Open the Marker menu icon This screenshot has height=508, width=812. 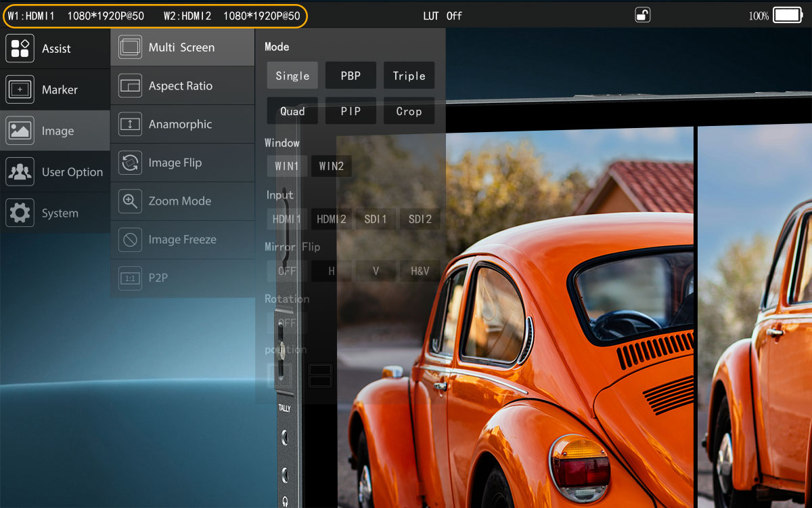20,89
